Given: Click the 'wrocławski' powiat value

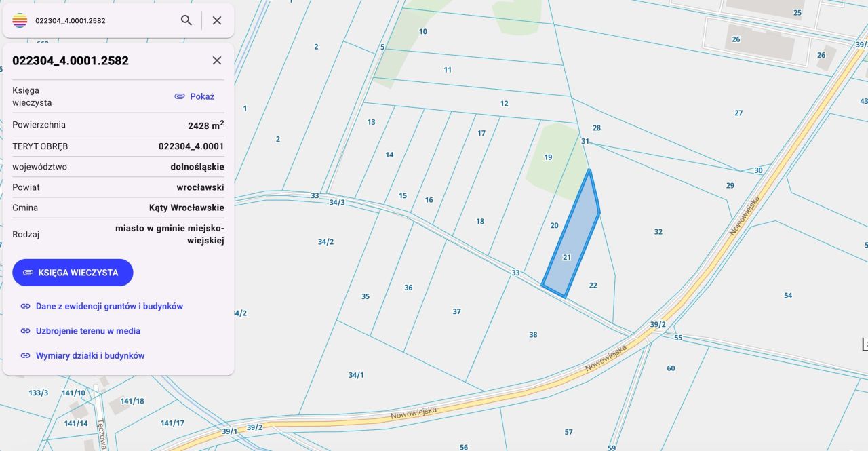Looking at the screenshot, I should coord(201,187).
